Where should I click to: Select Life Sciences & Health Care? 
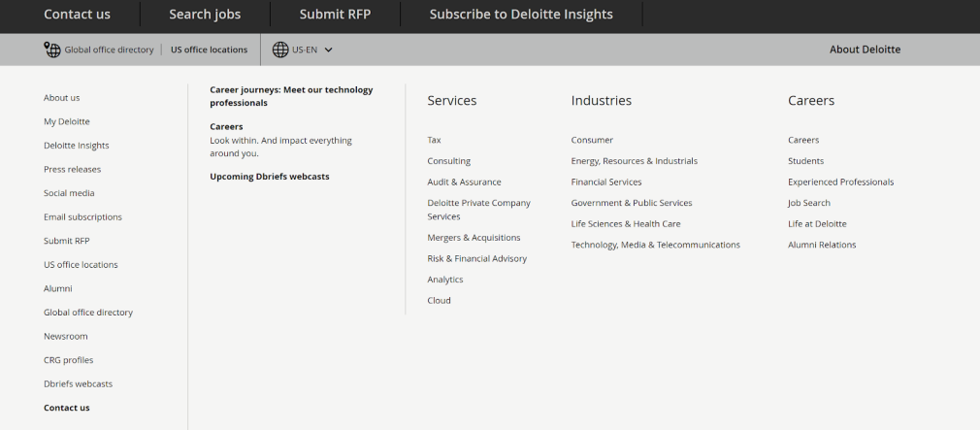coord(625,224)
